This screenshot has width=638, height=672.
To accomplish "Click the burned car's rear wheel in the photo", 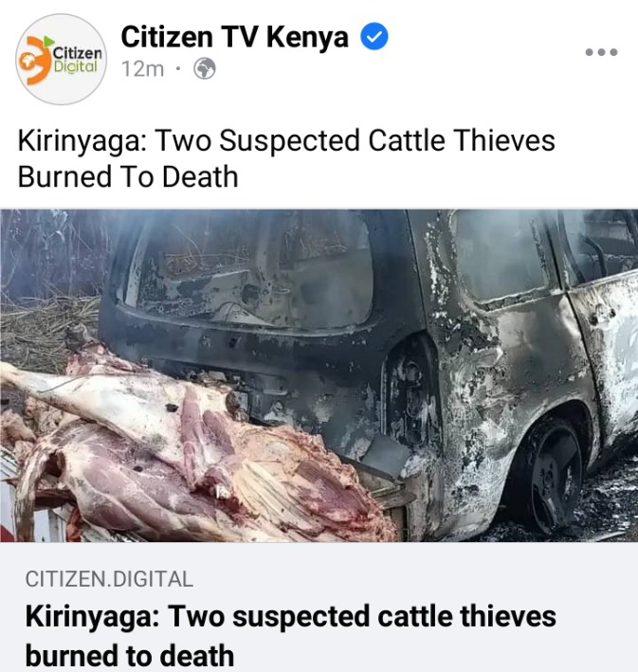I will (x=547, y=476).
